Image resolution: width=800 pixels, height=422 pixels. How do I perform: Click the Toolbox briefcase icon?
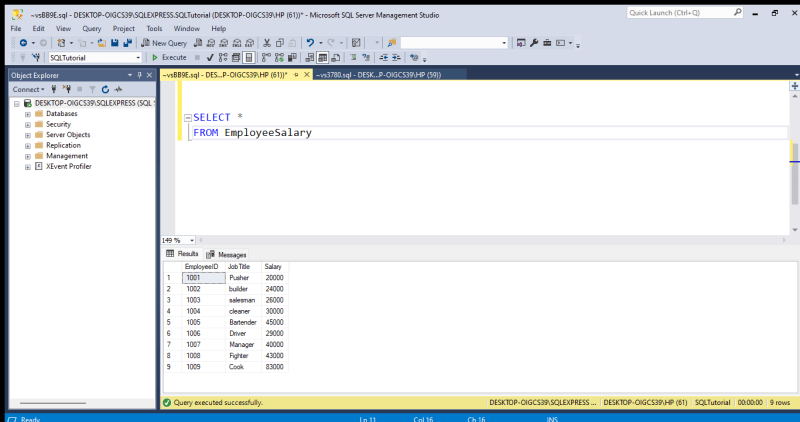[547, 43]
